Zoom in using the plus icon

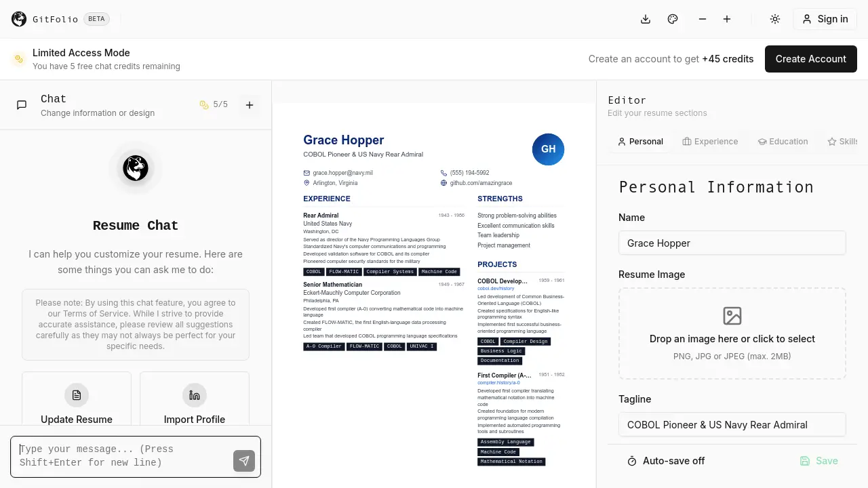tap(727, 19)
